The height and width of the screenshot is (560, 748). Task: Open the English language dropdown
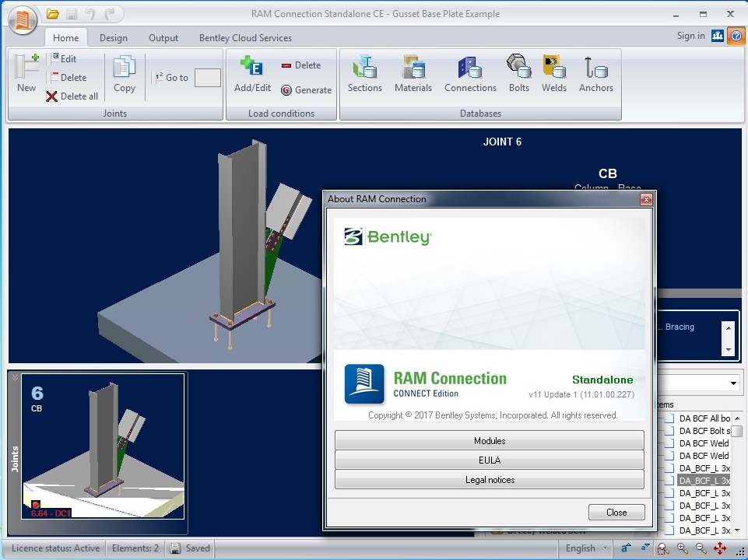pos(586,548)
